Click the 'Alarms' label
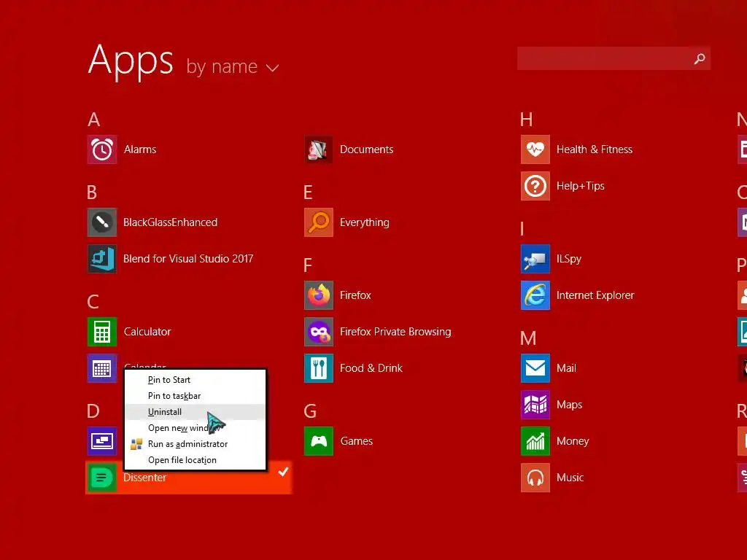Image resolution: width=747 pixels, height=560 pixels. click(140, 149)
